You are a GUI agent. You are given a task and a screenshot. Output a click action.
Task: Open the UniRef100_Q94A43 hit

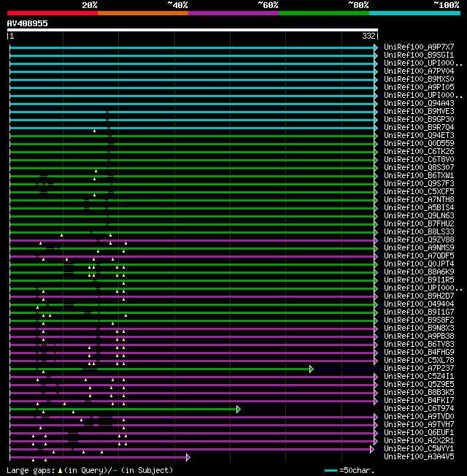click(419, 103)
